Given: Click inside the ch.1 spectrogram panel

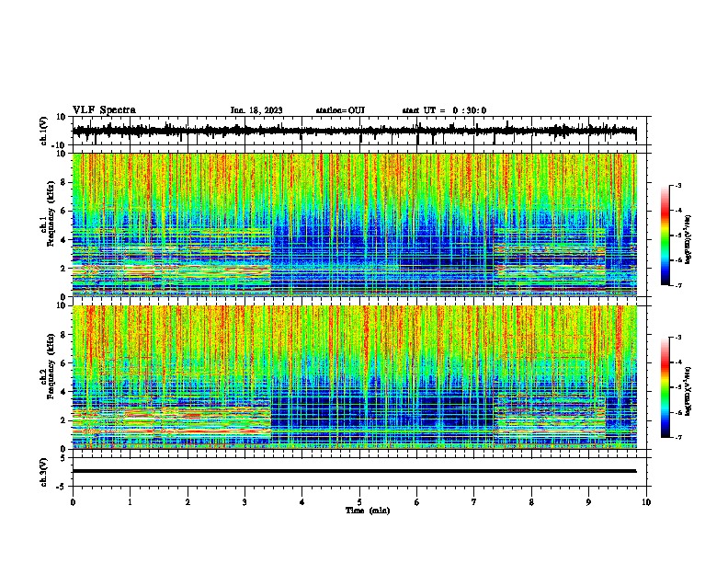Looking at the screenshot, I should [354, 224].
